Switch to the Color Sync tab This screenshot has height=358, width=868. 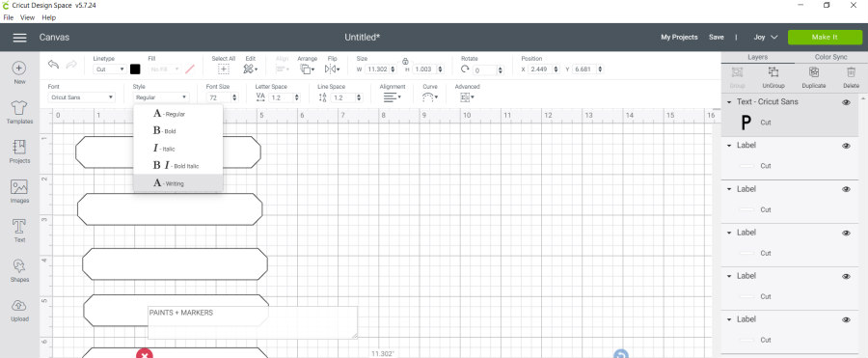click(x=831, y=57)
